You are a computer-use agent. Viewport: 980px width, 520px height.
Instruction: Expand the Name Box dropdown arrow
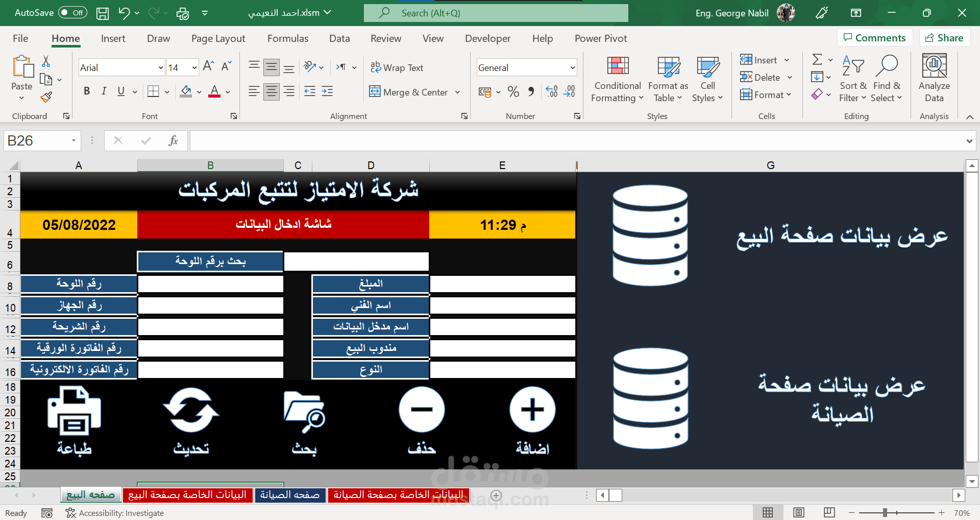pos(73,140)
